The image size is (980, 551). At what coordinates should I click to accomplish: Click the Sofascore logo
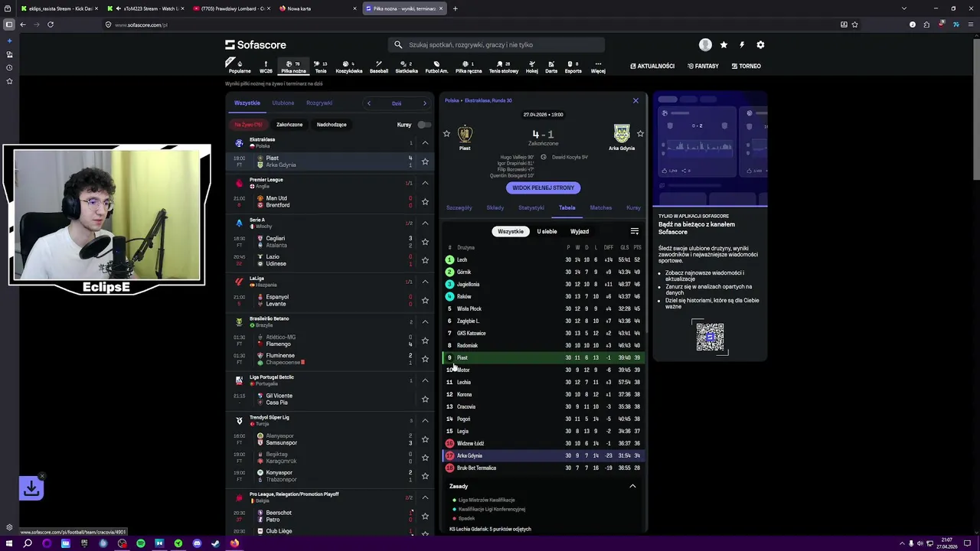tap(256, 45)
